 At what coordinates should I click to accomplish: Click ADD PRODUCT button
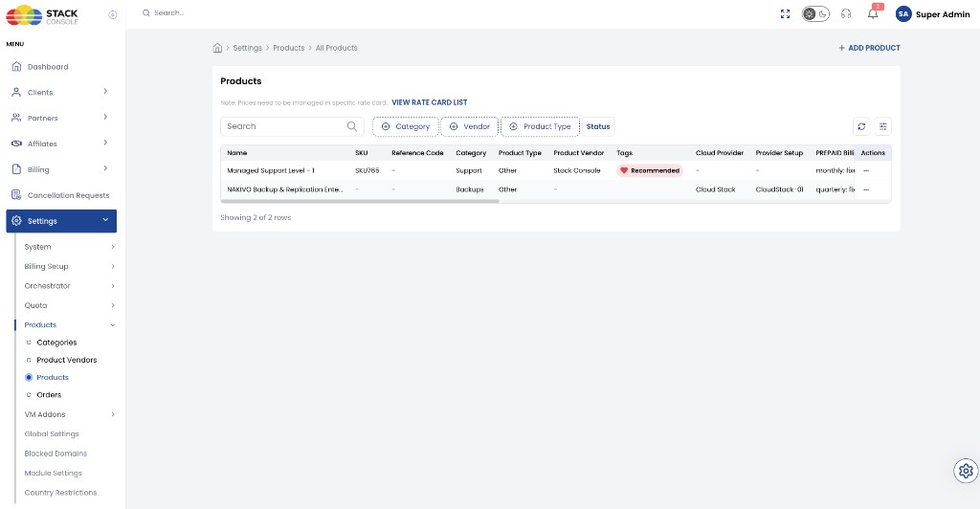[869, 48]
